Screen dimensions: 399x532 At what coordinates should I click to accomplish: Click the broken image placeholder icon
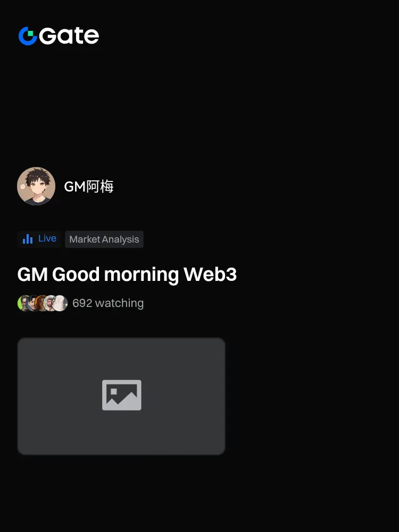pyautogui.click(x=121, y=395)
